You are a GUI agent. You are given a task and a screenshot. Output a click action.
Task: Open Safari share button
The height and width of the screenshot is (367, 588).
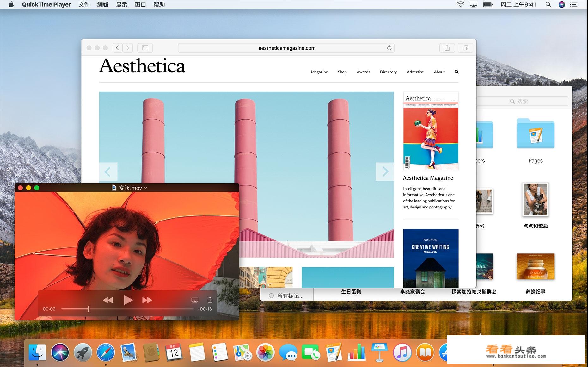tap(447, 48)
